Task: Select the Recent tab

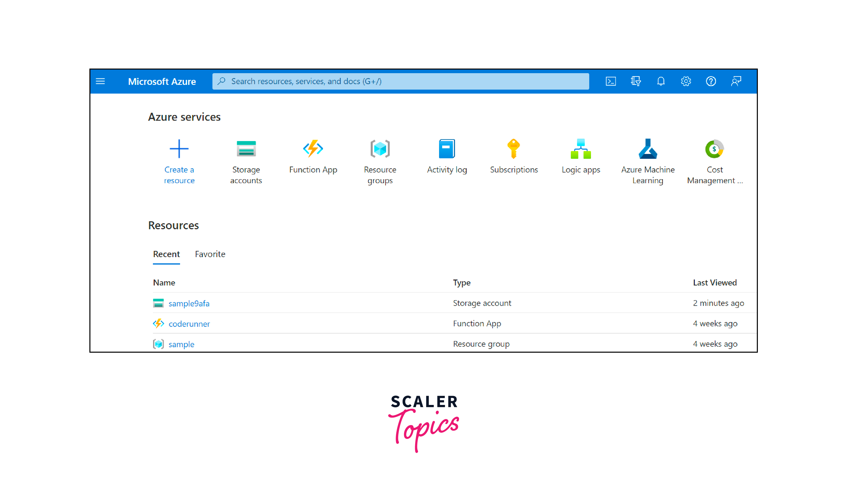Action: 166,254
